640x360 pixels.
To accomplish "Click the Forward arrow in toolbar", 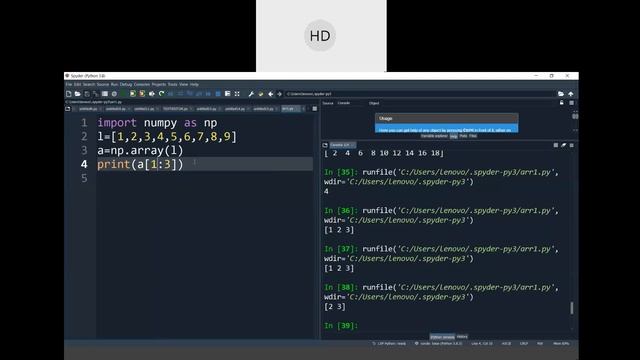I will 280,94.
